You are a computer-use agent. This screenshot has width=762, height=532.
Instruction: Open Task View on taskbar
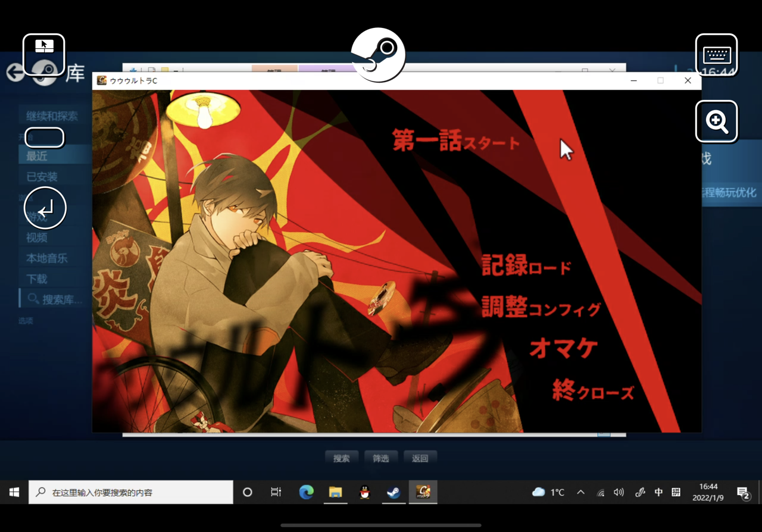pos(276,492)
